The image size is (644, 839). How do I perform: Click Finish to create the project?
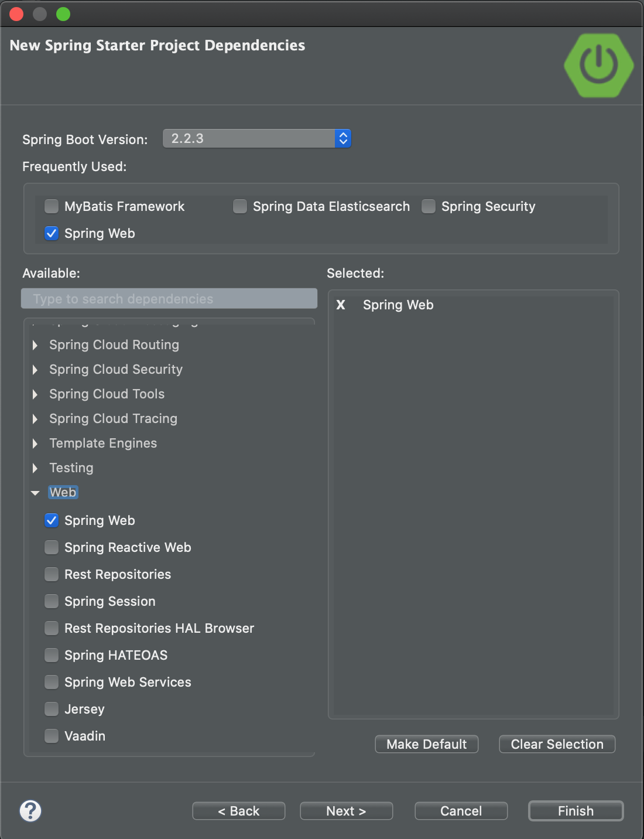[576, 811]
